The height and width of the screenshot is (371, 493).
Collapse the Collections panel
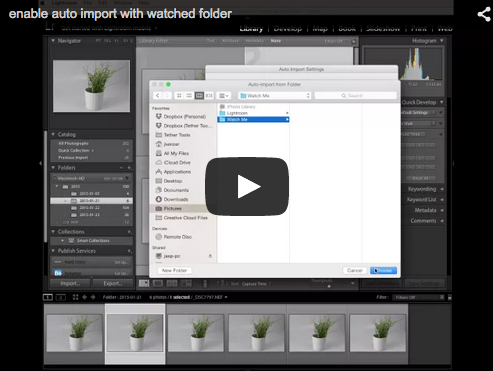pos(53,232)
